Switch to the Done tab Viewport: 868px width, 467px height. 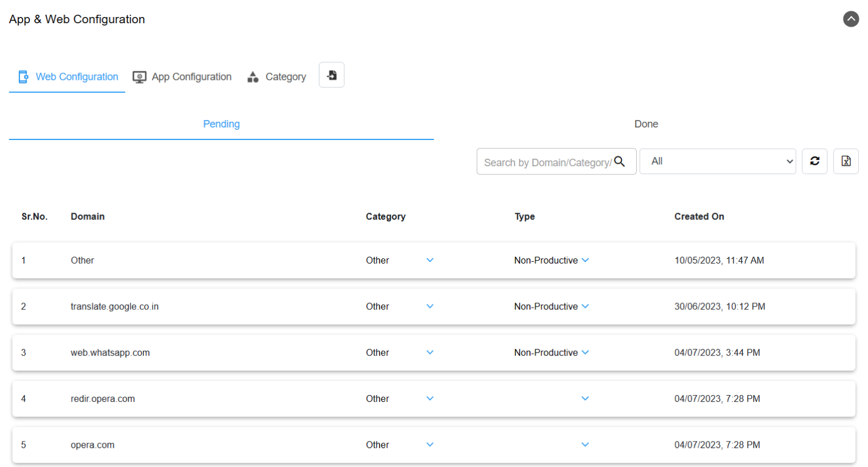[x=646, y=124]
